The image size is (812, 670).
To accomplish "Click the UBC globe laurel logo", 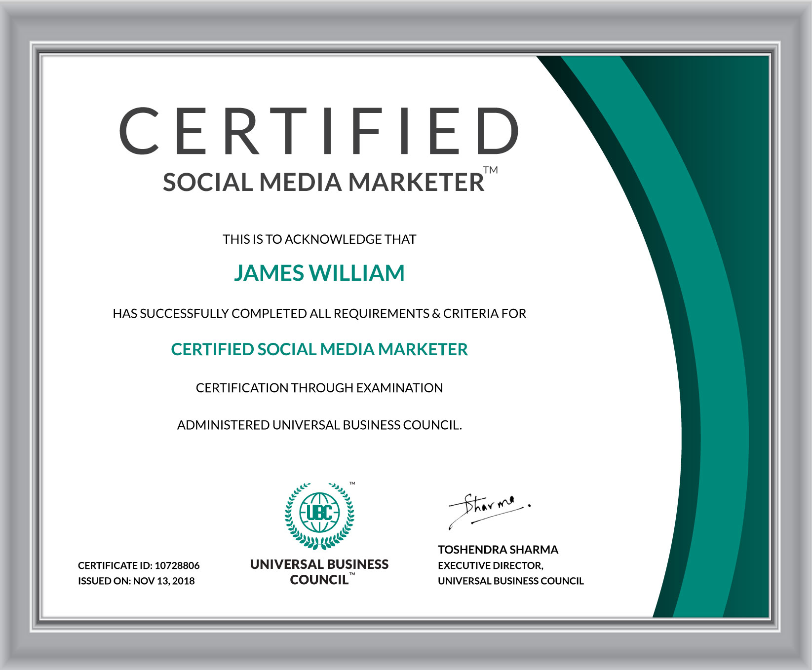I will click(x=320, y=516).
